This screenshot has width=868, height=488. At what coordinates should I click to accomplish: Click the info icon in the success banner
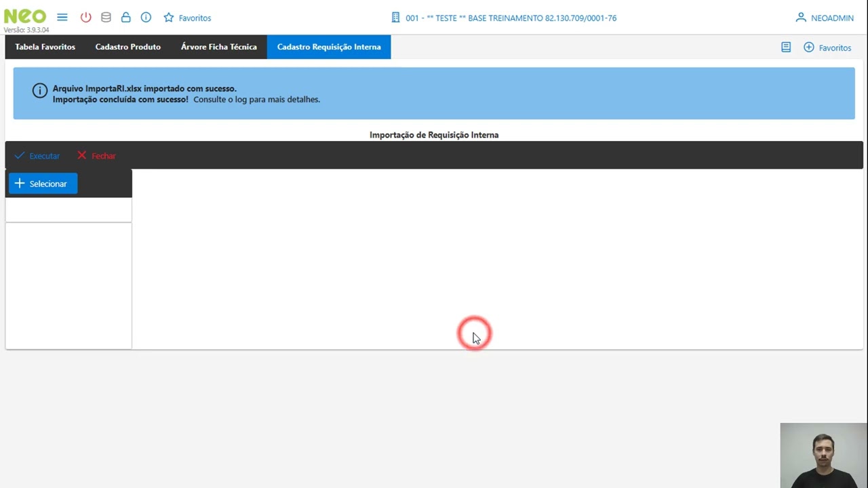click(40, 91)
